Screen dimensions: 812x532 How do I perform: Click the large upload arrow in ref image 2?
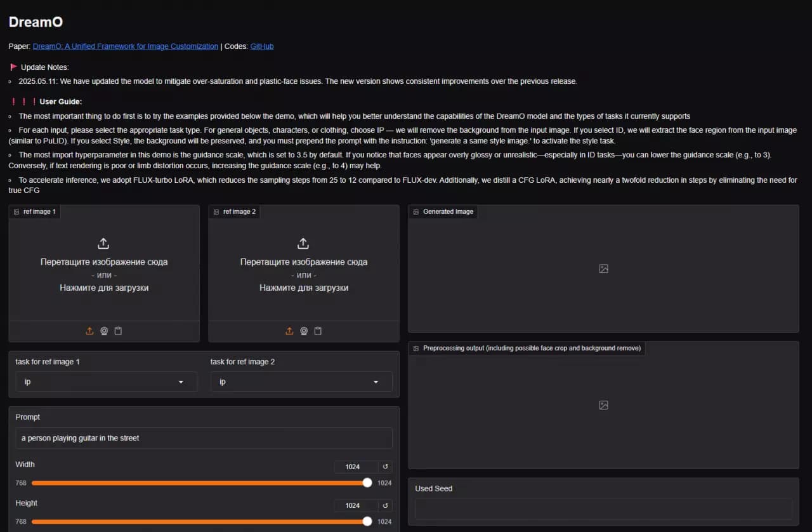303,244
